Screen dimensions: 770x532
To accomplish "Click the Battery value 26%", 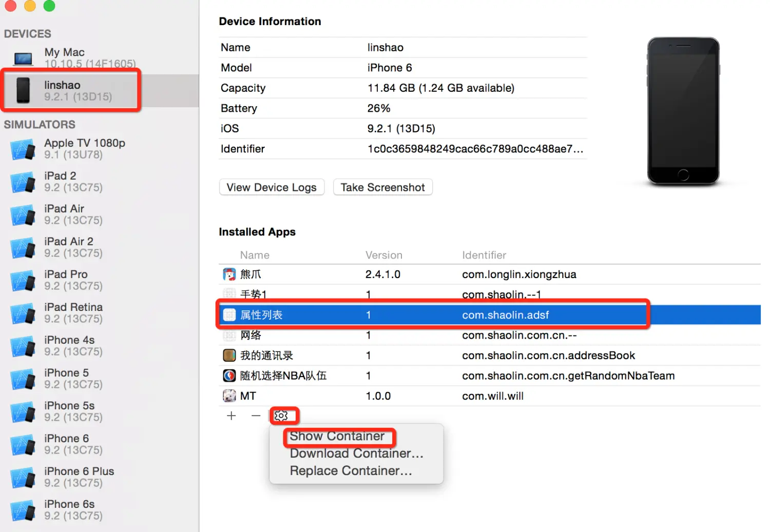I will click(x=379, y=108).
